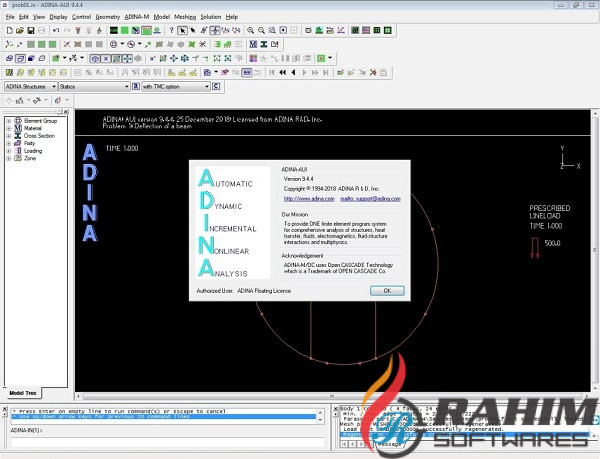Select the boxed Pick arrow tool
Image resolution: width=600 pixels, height=459 pixels.
pyautogui.click(x=183, y=30)
